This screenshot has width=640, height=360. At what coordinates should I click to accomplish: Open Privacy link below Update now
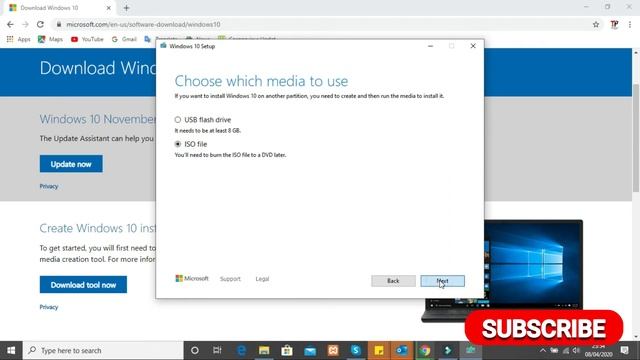click(x=49, y=186)
